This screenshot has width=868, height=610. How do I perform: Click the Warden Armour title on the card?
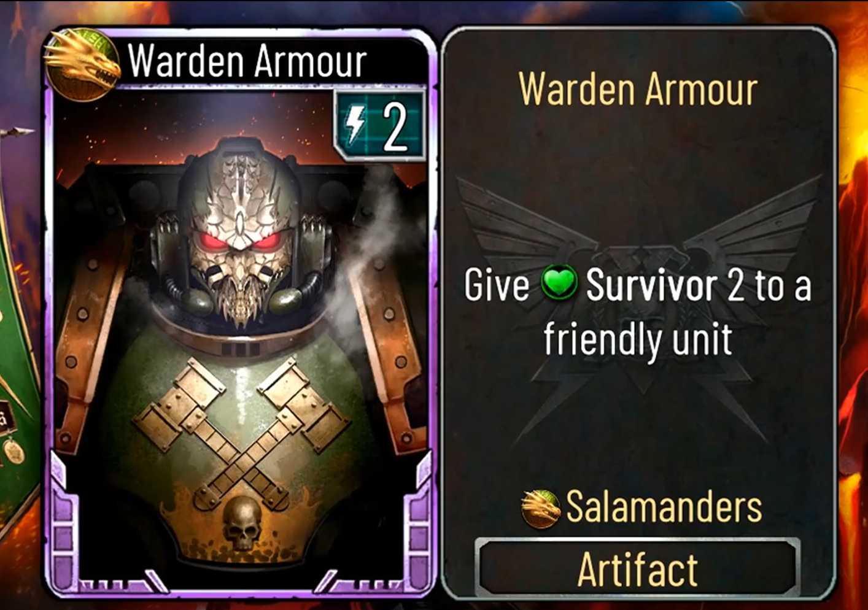[247, 60]
